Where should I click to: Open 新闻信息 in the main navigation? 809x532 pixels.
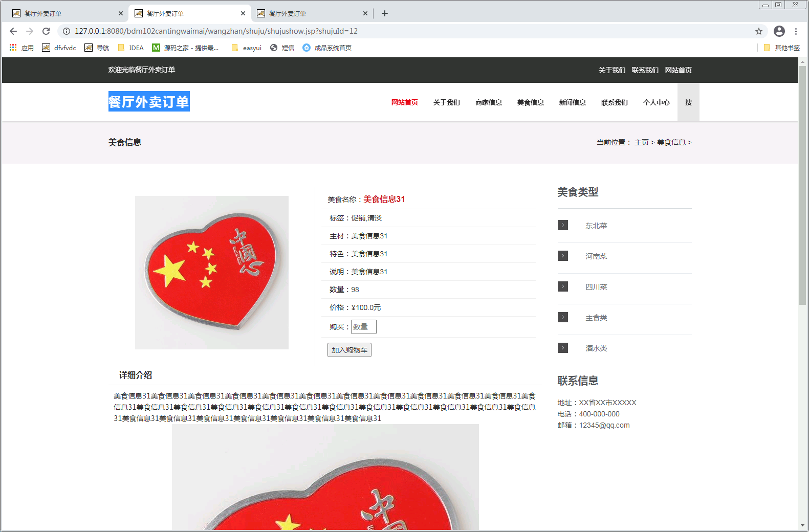point(573,102)
